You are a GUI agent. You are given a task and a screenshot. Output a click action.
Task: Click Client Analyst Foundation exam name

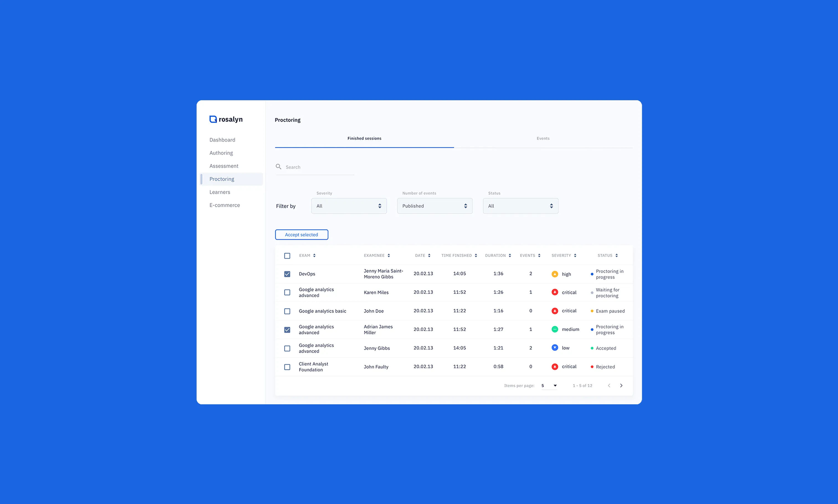pos(313,367)
